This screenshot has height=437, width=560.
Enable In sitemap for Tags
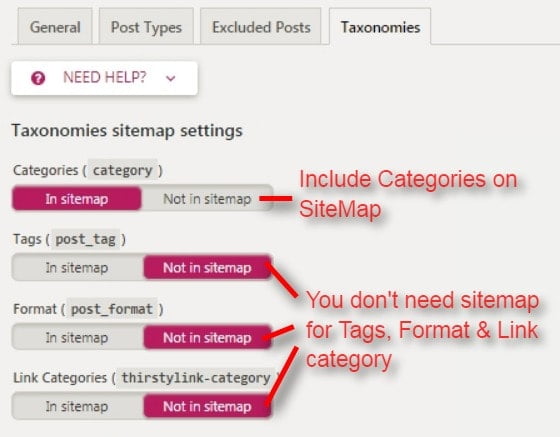[x=78, y=267]
